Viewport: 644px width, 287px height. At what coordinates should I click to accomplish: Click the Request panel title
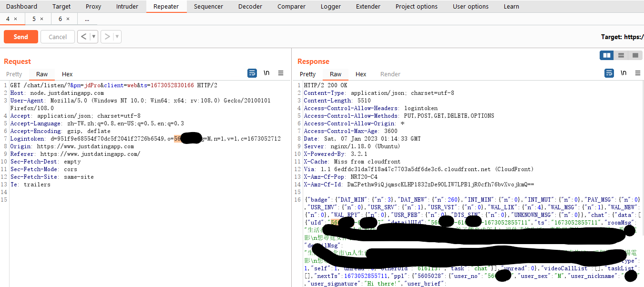pos(17,61)
